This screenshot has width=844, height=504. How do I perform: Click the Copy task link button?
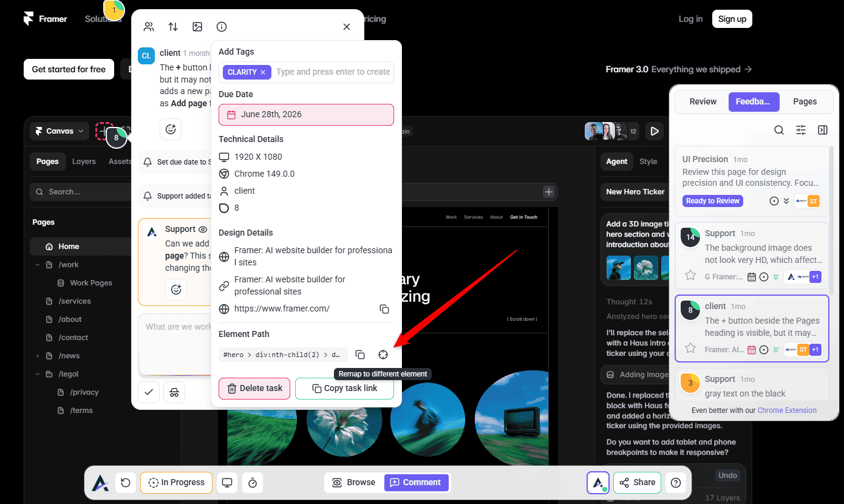point(344,389)
